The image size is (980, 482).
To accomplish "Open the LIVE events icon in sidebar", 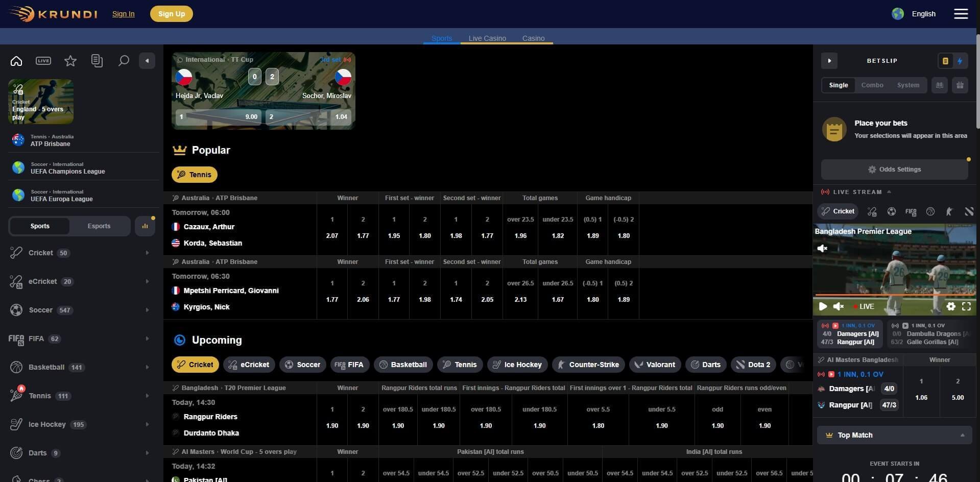I will click(x=43, y=61).
